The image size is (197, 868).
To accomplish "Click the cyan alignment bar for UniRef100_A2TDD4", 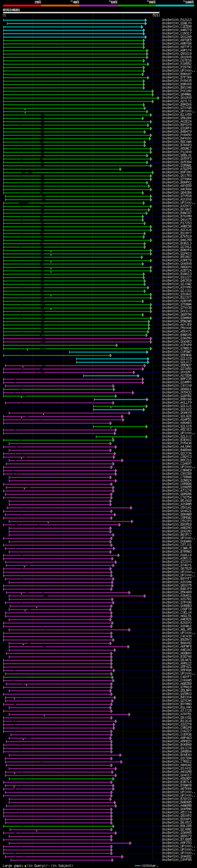I will point(111,376).
